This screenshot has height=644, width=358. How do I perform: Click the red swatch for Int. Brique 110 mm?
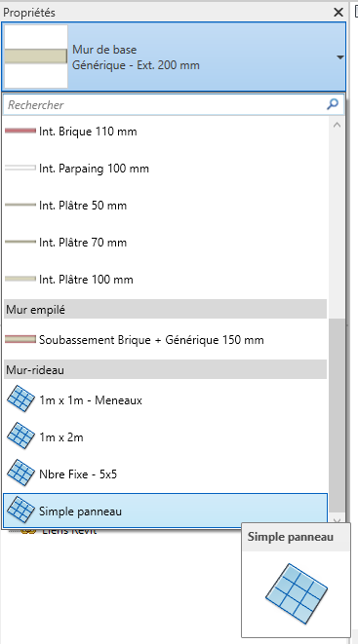[20, 131]
